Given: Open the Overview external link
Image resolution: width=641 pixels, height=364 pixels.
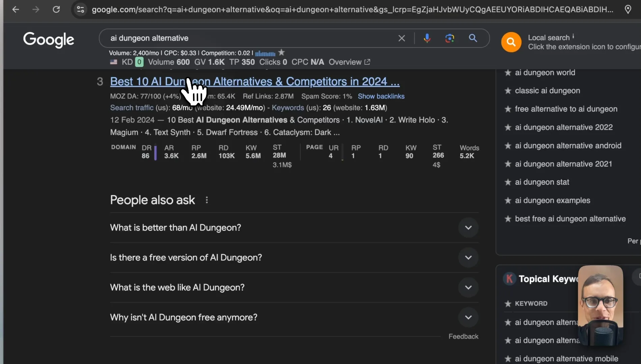Looking at the screenshot, I should click(349, 62).
